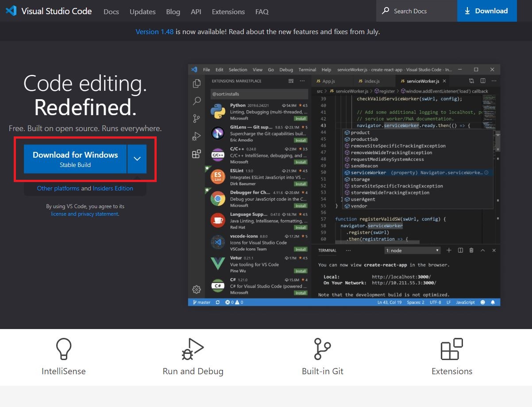Click the Python extension icon
The image size is (532, 407).
(218, 111)
